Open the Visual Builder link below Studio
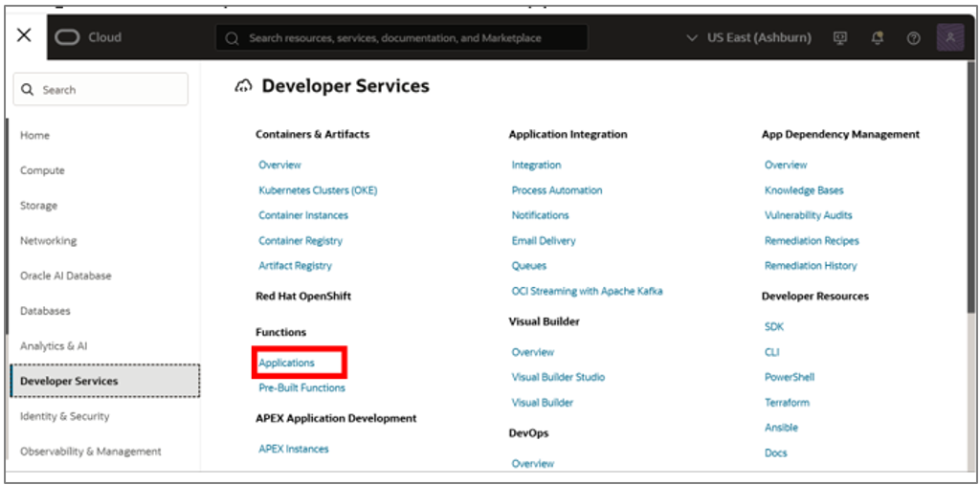 pyautogui.click(x=543, y=403)
